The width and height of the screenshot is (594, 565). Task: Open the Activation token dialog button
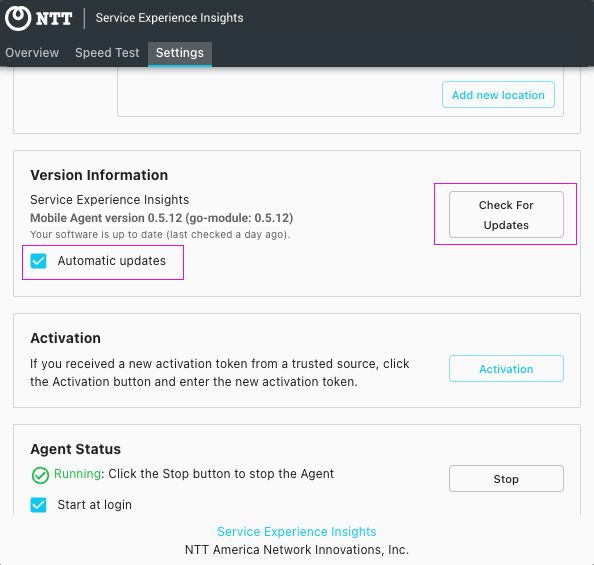(506, 369)
